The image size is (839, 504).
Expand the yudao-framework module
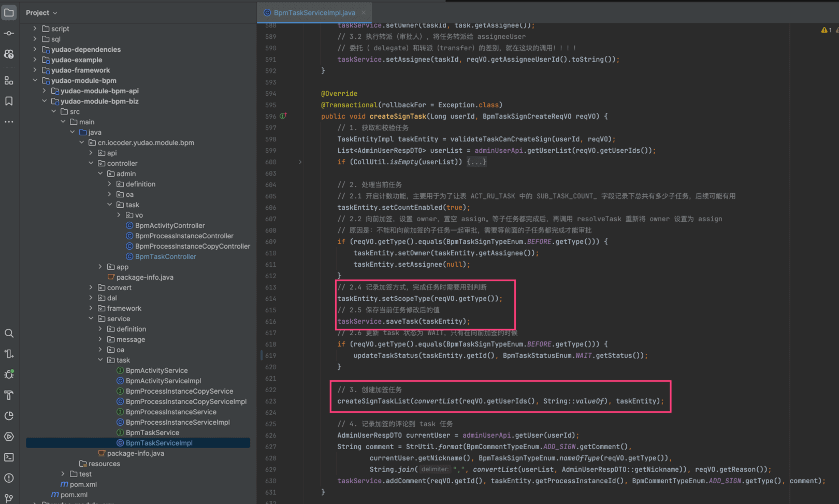[x=35, y=70]
